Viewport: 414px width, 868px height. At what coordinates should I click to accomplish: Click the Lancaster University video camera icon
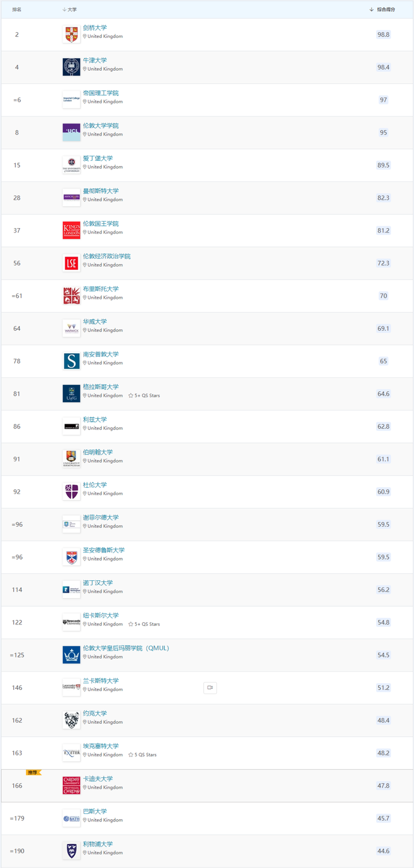pos(210,688)
